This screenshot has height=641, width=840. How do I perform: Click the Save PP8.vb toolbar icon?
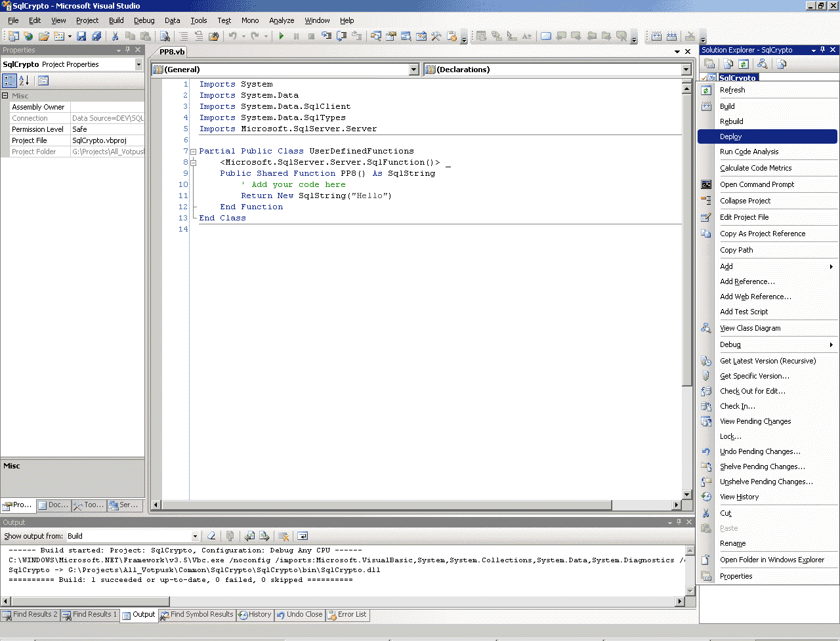(x=81, y=36)
